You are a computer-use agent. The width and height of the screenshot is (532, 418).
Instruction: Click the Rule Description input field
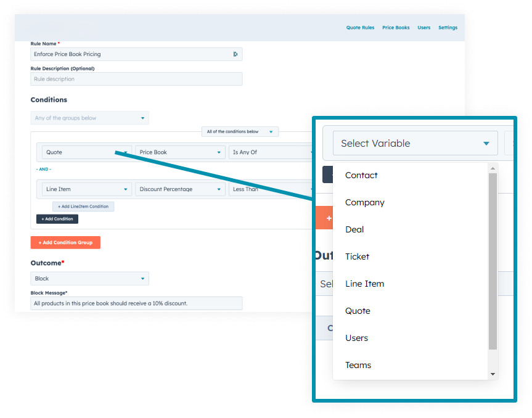pos(136,79)
